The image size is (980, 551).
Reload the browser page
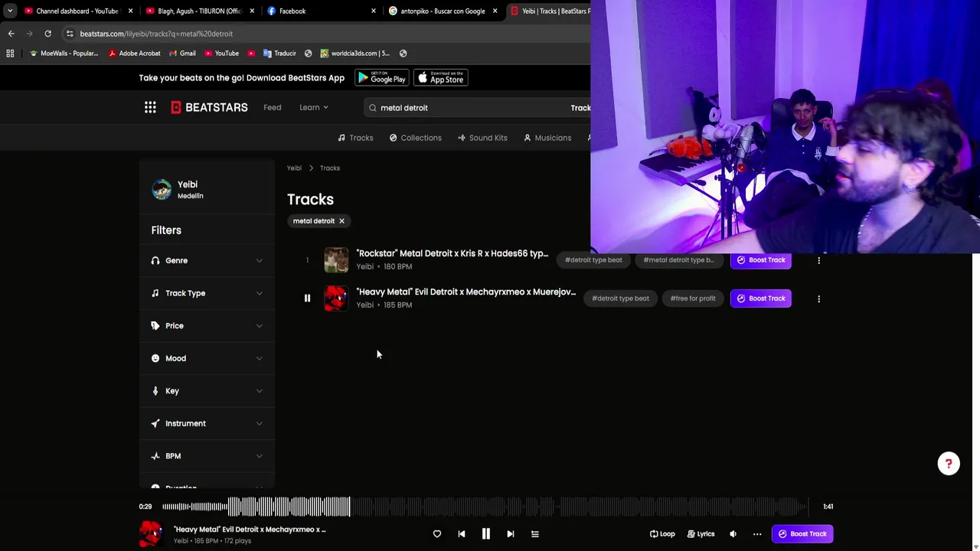47,34
